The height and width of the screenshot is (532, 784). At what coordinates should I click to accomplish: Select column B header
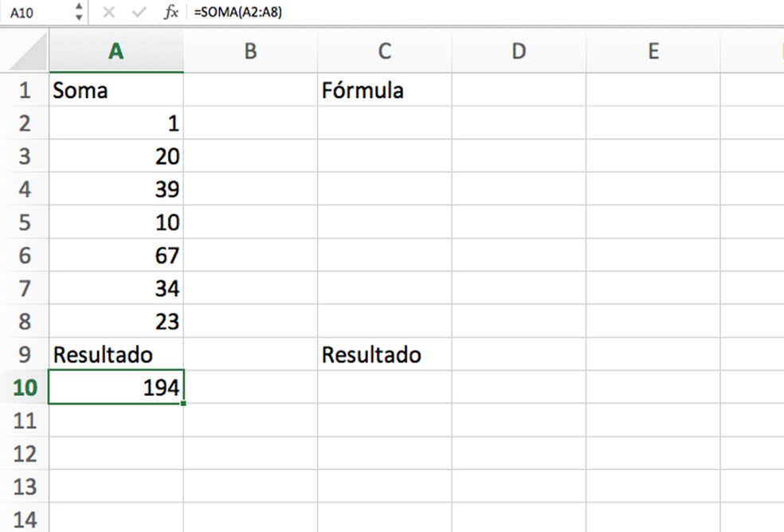coord(250,52)
